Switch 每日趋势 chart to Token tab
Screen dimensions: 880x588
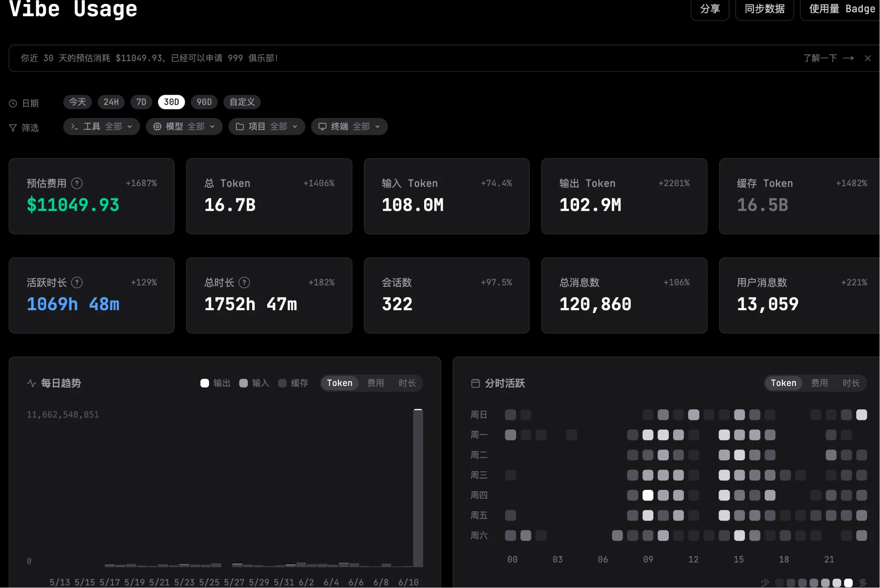point(340,383)
